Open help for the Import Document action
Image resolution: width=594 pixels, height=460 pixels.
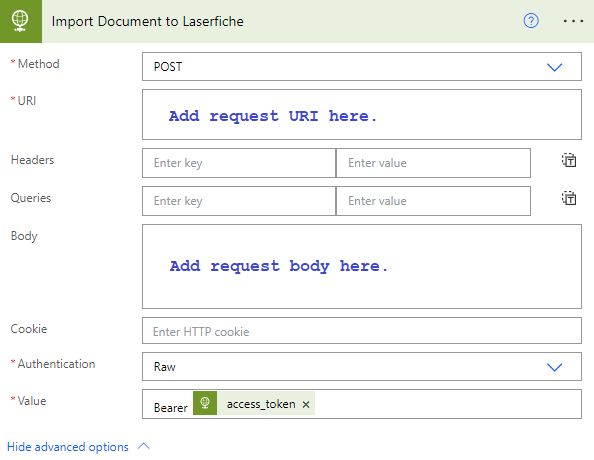click(531, 21)
